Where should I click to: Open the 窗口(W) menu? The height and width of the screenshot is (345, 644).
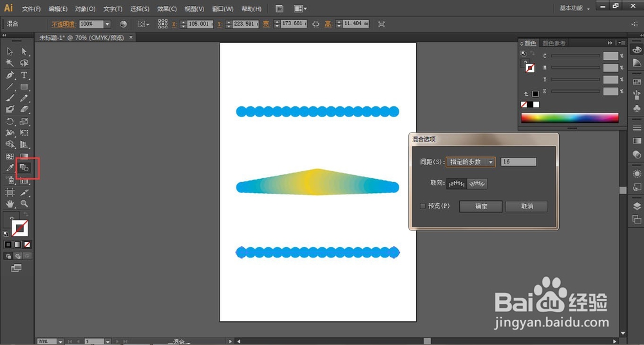[223, 8]
